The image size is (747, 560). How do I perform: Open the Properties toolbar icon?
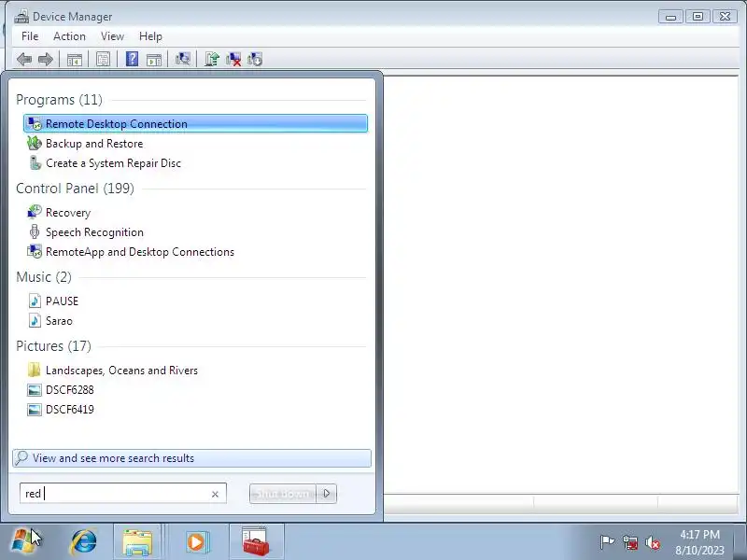pos(103,60)
